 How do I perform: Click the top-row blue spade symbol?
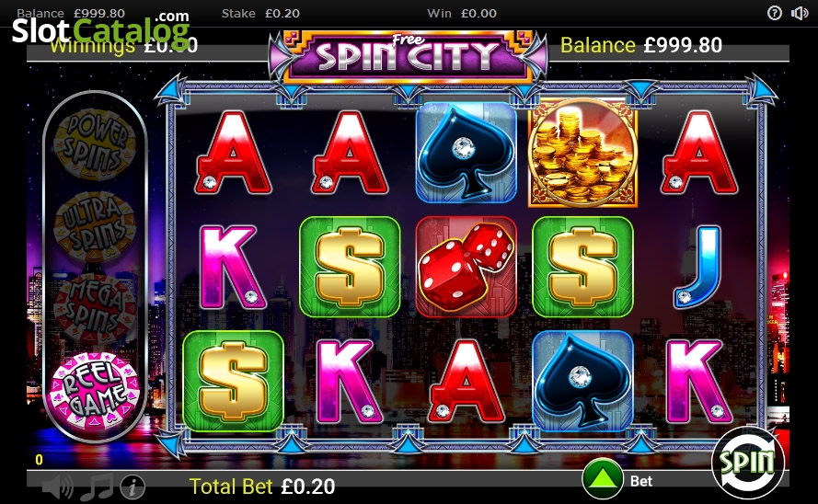click(466, 152)
